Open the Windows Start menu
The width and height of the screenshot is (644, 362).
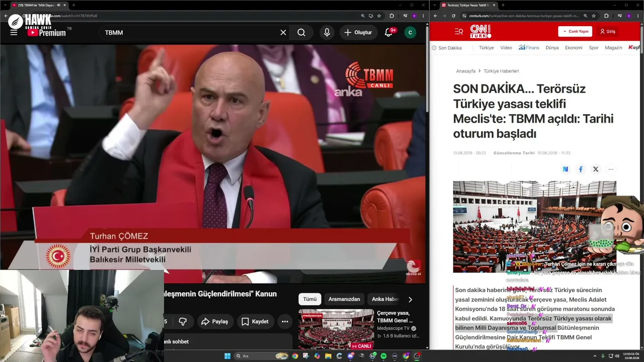227,356
